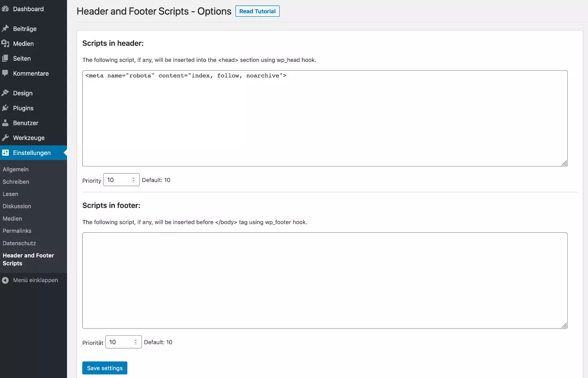Click the header Priority spinner arrows

[134, 180]
